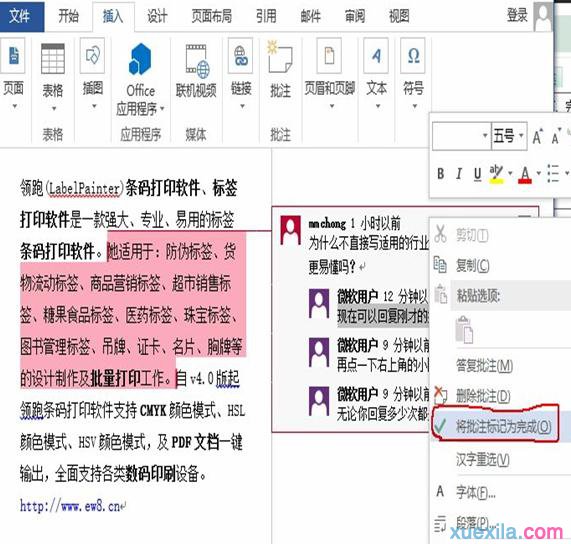This screenshot has width=571, height=544.
Task: Click the 微软用户 12 分钟 reply avatar
Action: click(x=319, y=303)
